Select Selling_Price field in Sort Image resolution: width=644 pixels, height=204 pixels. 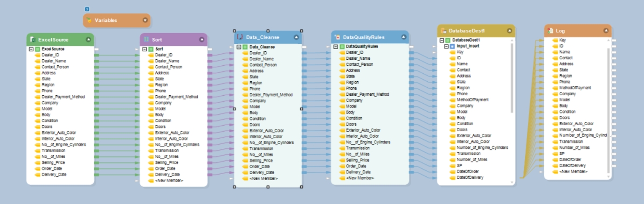[x=166, y=162]
